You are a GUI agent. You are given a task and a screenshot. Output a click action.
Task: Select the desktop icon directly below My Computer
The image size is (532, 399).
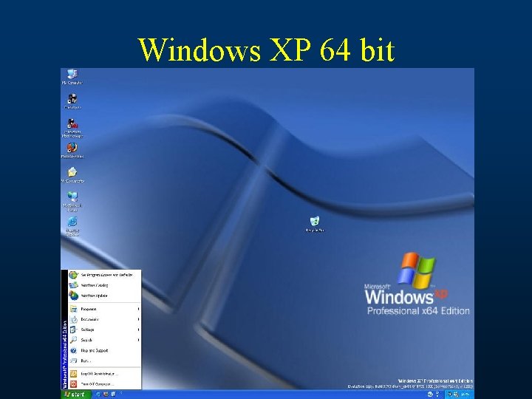72,101
